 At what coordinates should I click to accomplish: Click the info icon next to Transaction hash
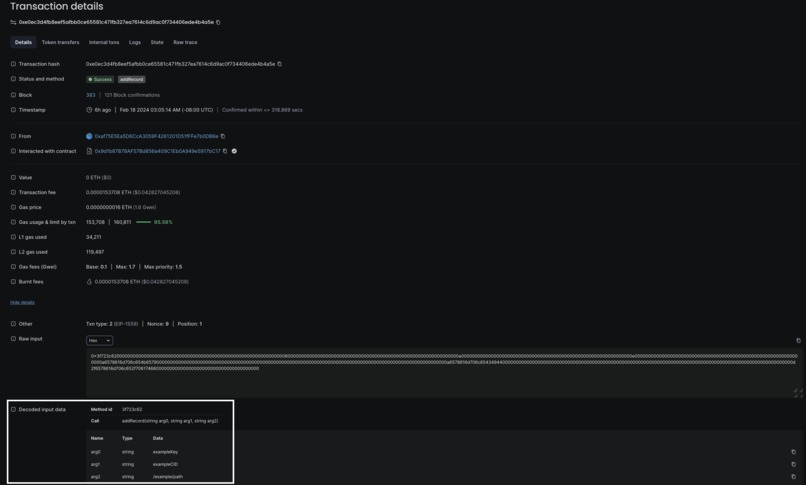(x=13, y=64)
